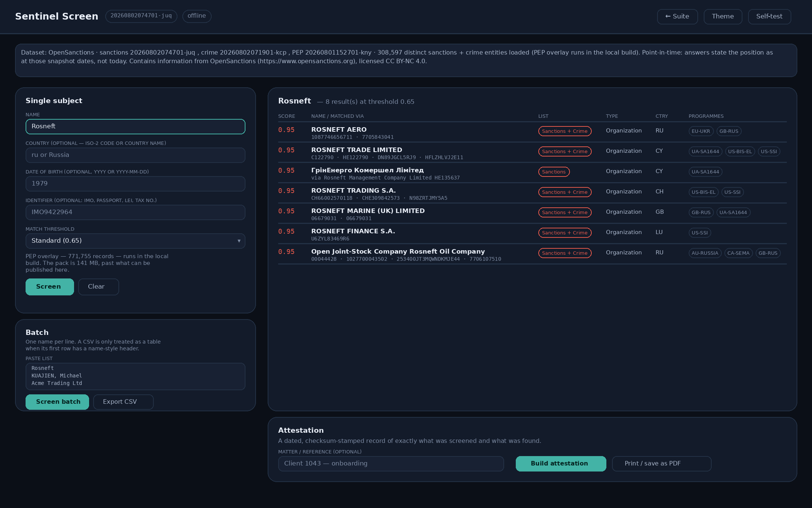Click the snapshot ID badge in header
This screenshot has height=508, width=812.
pyautogui.click(x=141, y=16)
